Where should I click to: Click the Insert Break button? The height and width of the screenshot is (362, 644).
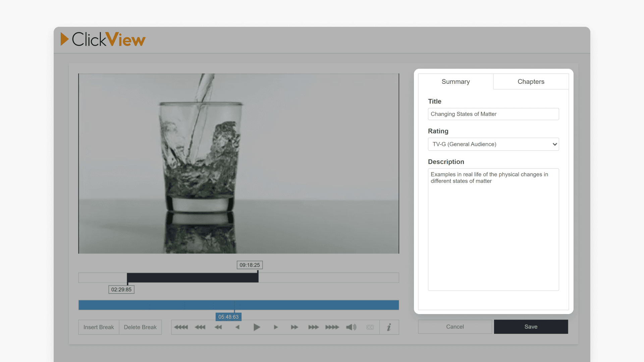[x=99, y=327]
